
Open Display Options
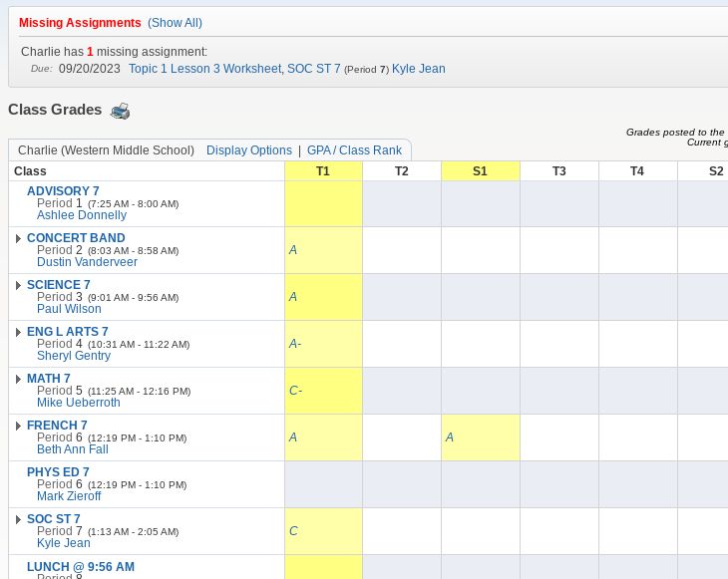[248, 150]
